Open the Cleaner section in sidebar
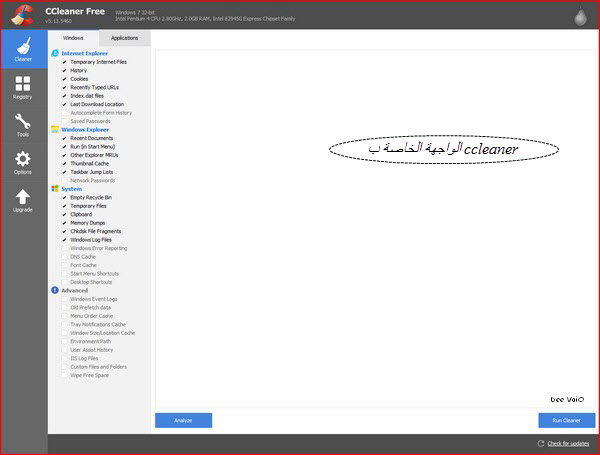This screenshot has width=600, height=455. tap(23, 49)
